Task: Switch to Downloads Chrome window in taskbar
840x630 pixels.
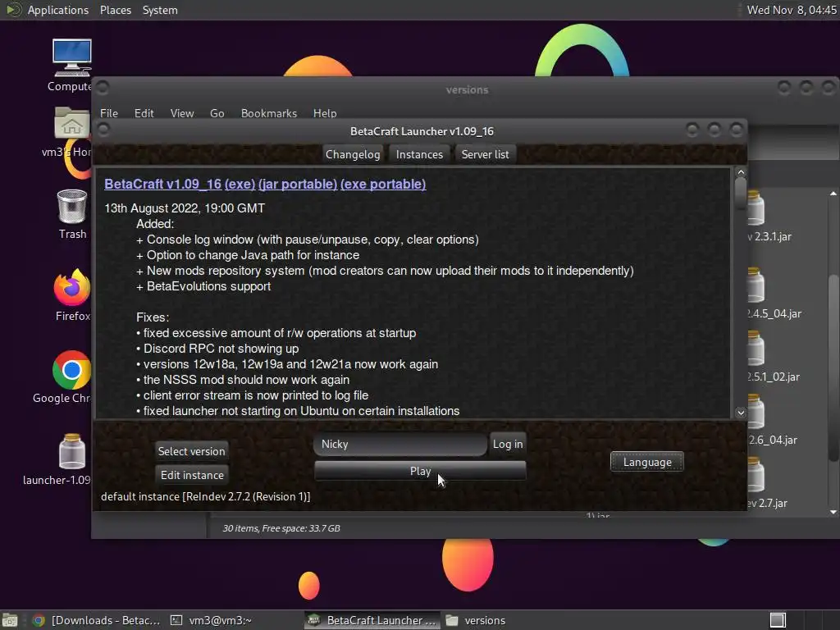Action: click(97, 620)
